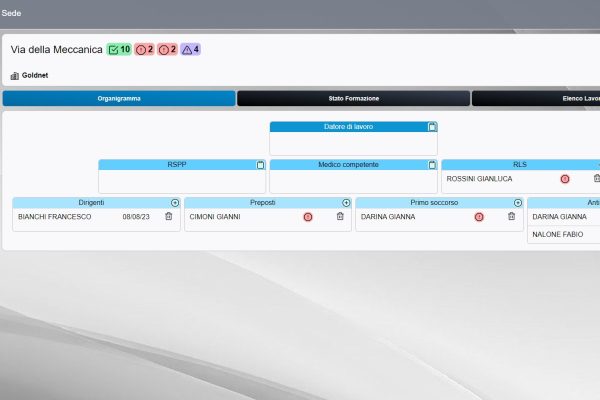
Task: Select ROSSINI GIANLUCA in RLS
Action: (x=479, y=179)
